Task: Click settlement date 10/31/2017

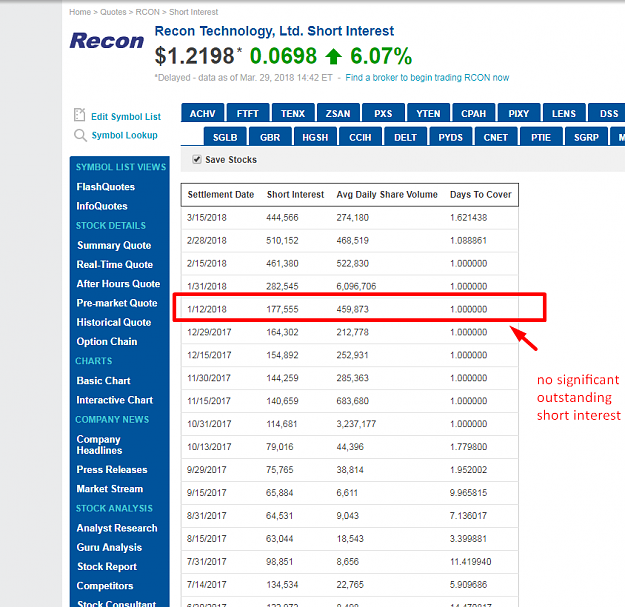Action: tap(209, 424)
